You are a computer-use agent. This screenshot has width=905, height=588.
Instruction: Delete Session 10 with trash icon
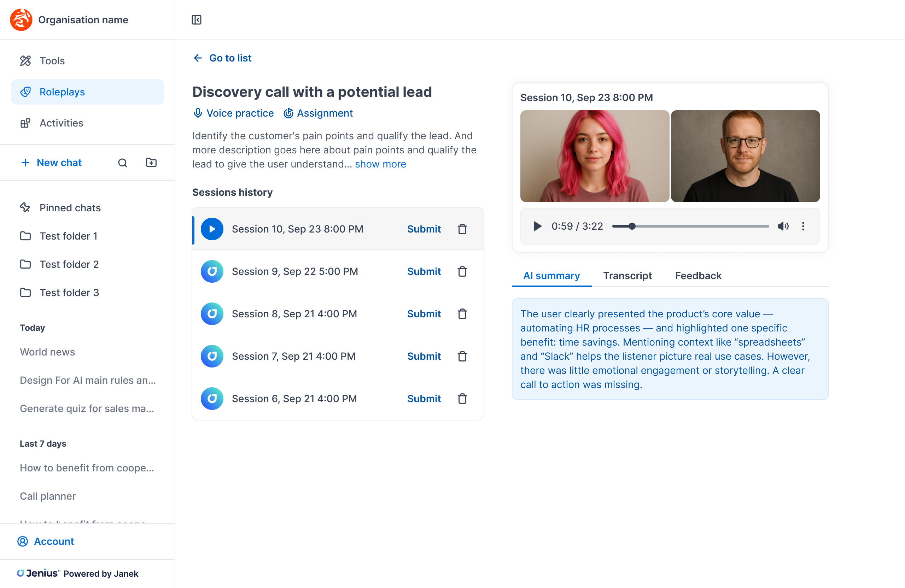point(462,229)
